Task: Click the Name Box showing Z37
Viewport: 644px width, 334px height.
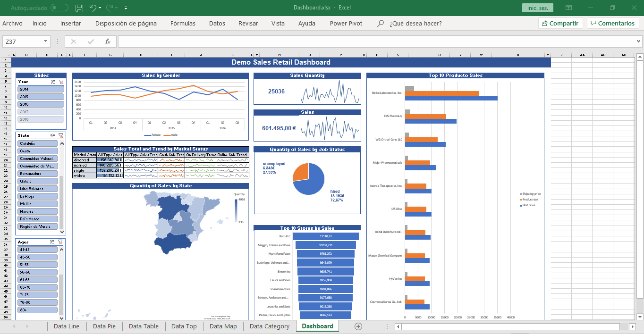Action: pos(22,42)
